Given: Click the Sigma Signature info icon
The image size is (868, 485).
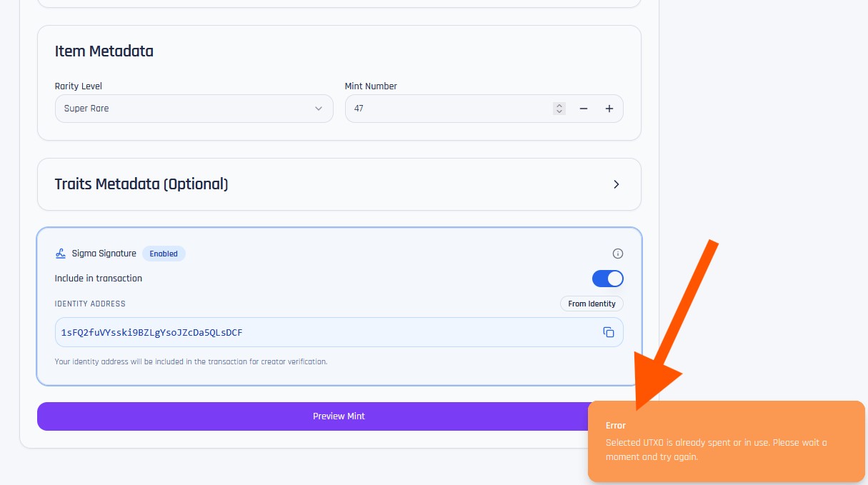Looking at the screenshot, I should (x=618, y=254).
